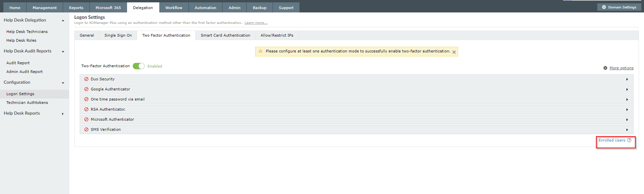Expand the Help Desk Reports sidebar section
Screen dimensions: 644x194
pos(63,114)
